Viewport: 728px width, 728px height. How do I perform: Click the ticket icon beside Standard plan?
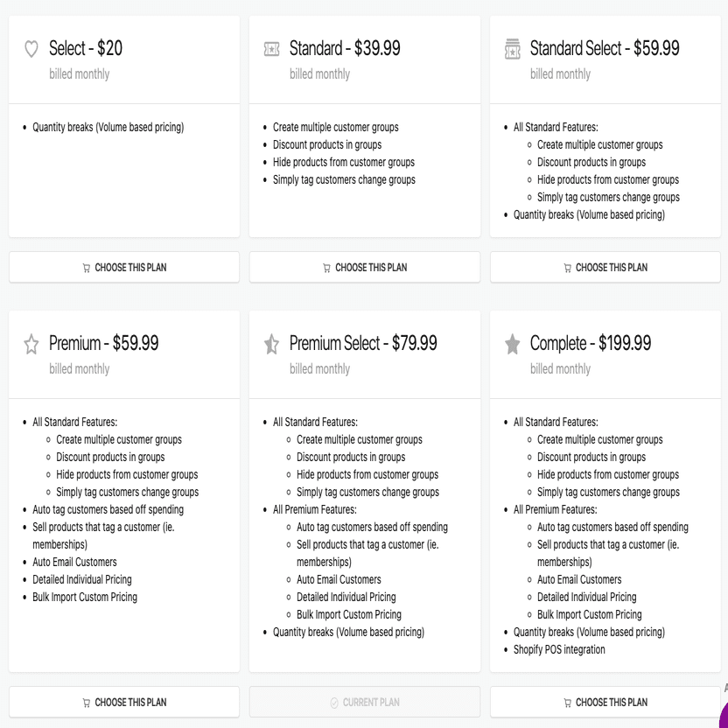(272, 50)
